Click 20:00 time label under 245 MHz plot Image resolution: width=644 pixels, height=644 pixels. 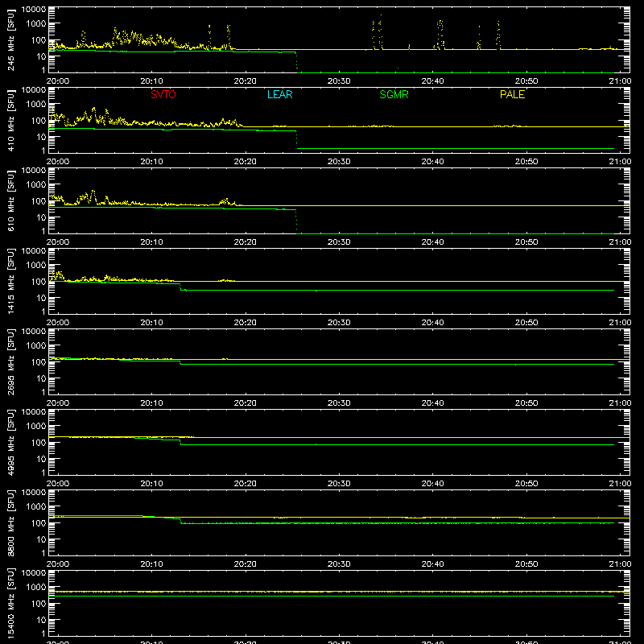[57, 81]
